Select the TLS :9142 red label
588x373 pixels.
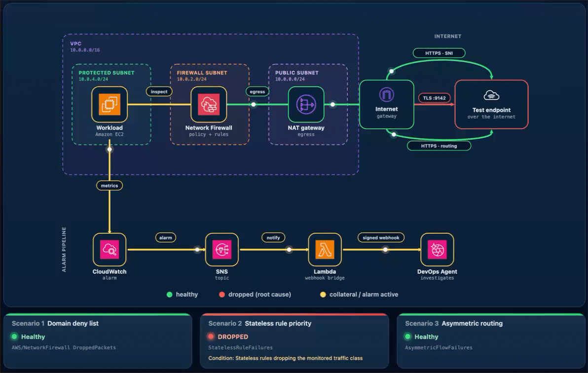pyautogui.click(x=434, y=98)
